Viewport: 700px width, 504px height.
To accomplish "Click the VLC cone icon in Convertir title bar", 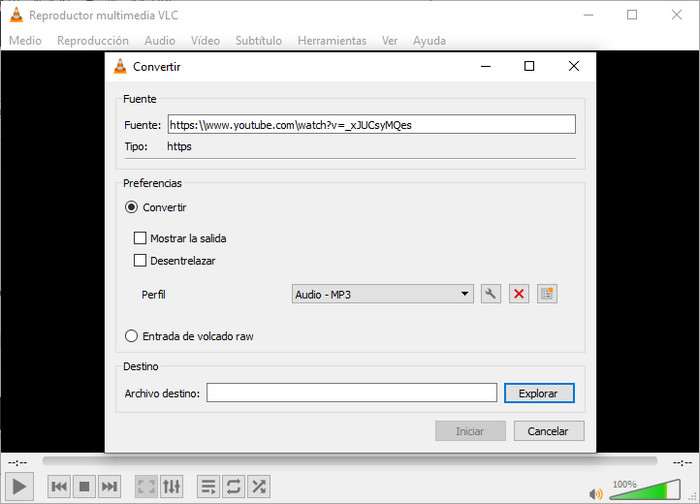I will [120, 67].
